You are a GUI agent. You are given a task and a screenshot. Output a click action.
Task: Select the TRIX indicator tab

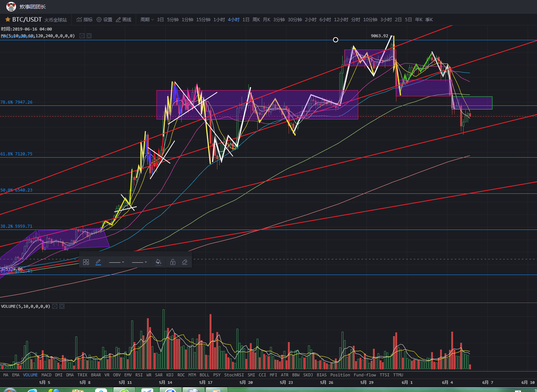pos(82,375)
